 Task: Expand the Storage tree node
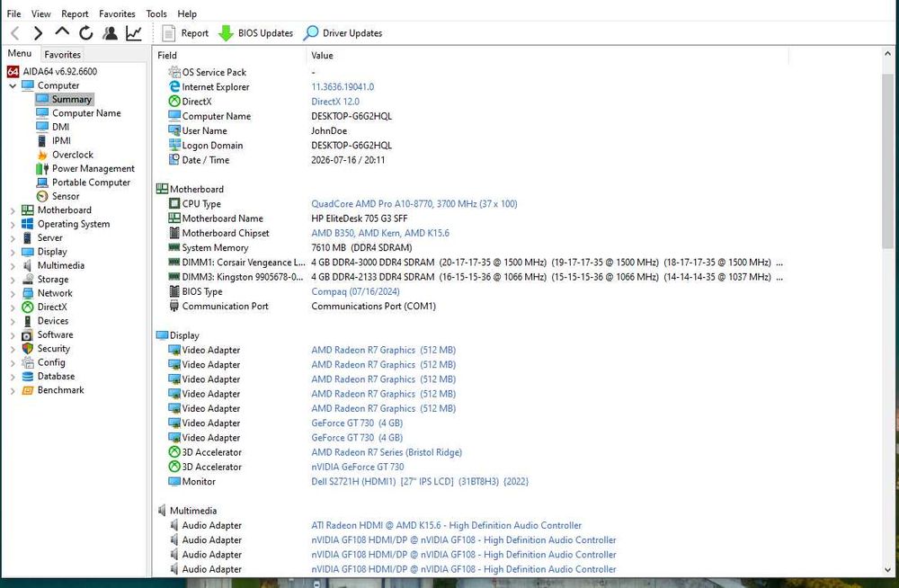point(13,280)
